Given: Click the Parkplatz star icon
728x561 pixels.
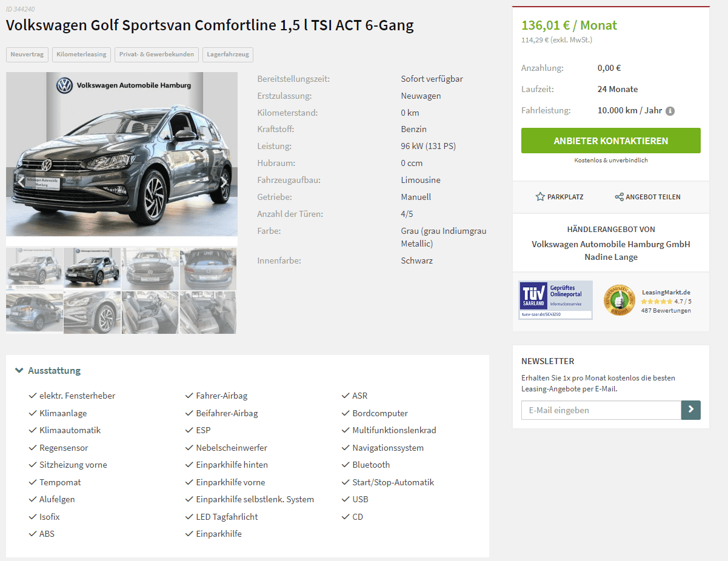Looking at the screenshot, I should pos(540,197).
